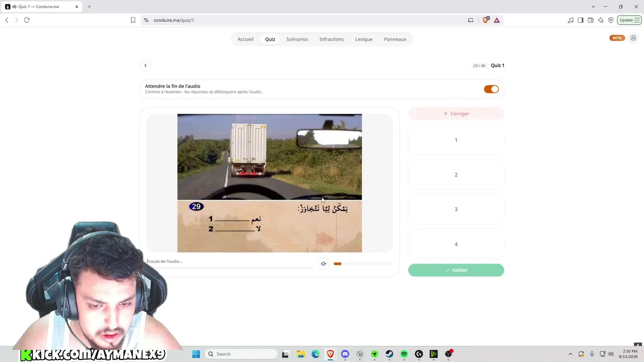Mute the quiz audio speaker icon

tap(324, 264)
